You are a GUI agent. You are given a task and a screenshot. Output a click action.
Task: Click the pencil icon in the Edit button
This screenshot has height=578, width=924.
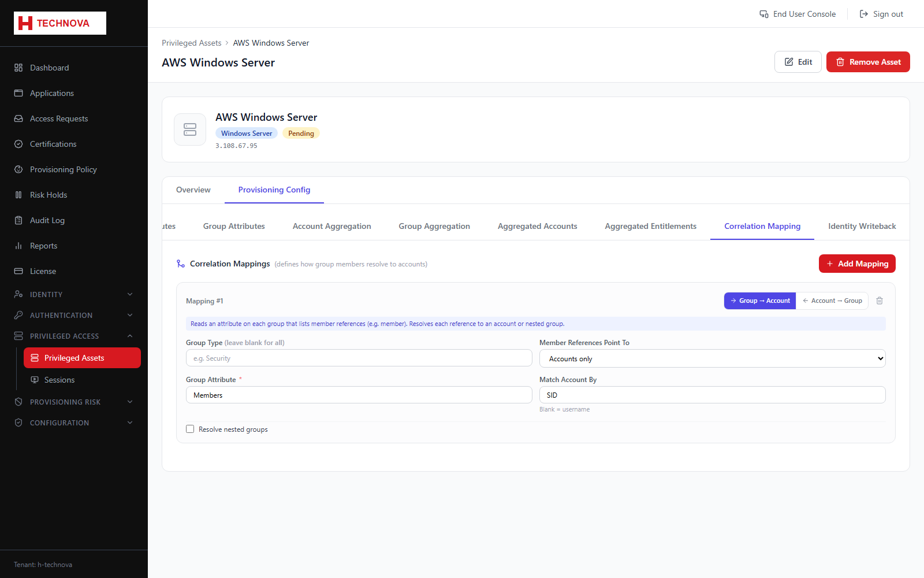point(789,62)
